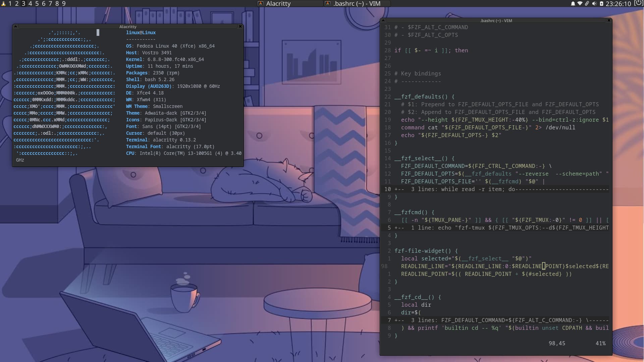Click the arrow button left of Alacritty title
Screen dimensions: 644x362
pos(15,26)
